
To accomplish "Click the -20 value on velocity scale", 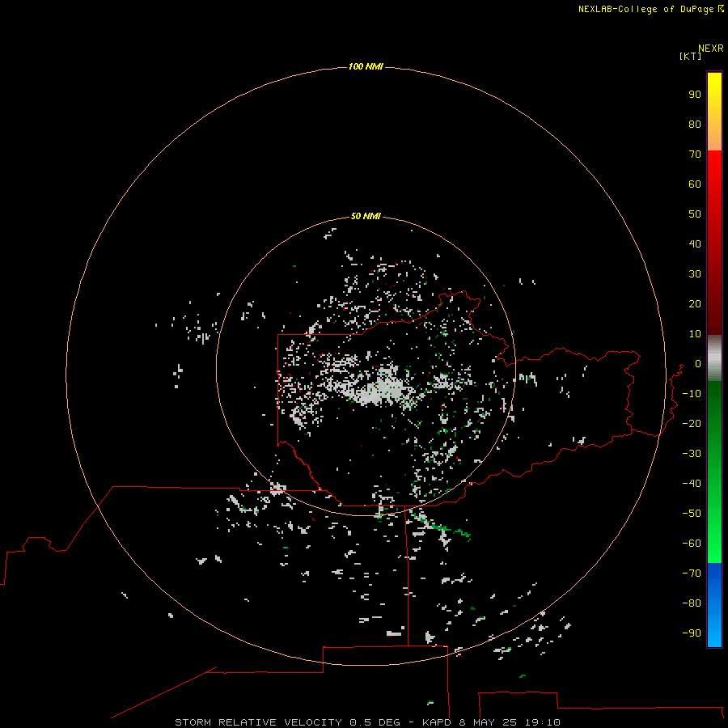I will (x=692, y=424).
